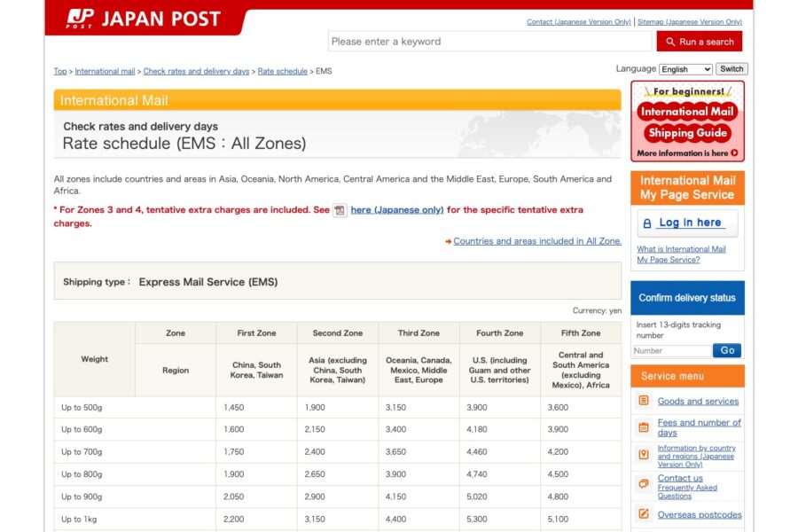The height and width of the screenshot is (532, 798).
Task: Click the Up to 1kg row label
Action: click(x=79, y=520)
